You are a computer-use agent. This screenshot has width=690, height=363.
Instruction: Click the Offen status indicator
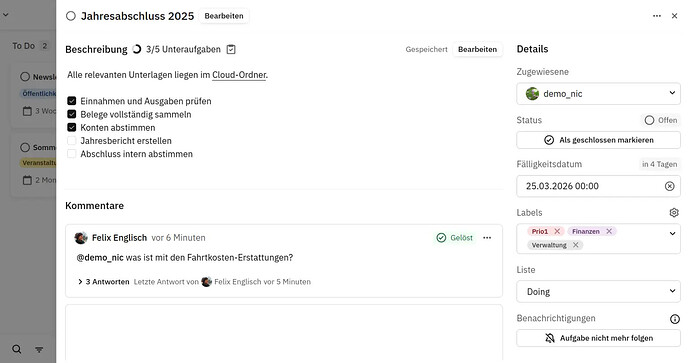[x=661, y=120]
